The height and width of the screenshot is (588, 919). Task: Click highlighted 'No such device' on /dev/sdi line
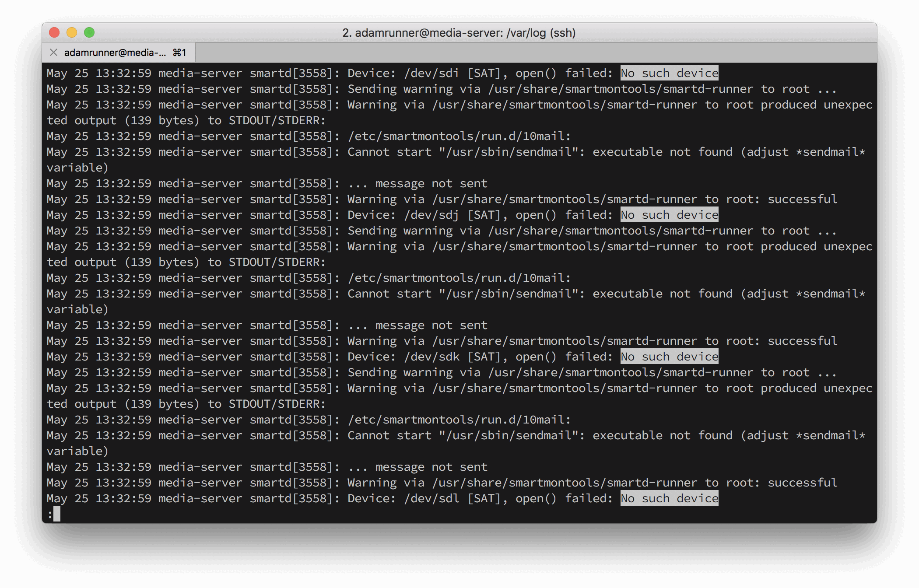pos(670,73)
